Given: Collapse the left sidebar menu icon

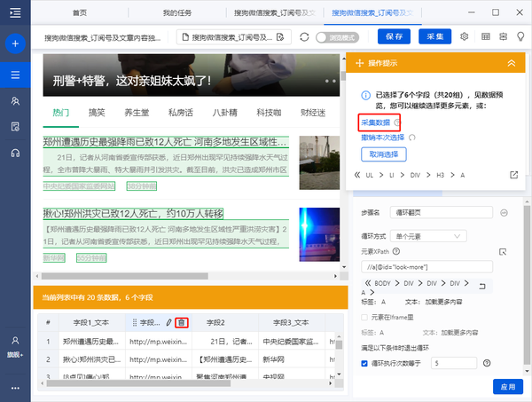Looking at the screenshot, I should [x=15, y=13].
